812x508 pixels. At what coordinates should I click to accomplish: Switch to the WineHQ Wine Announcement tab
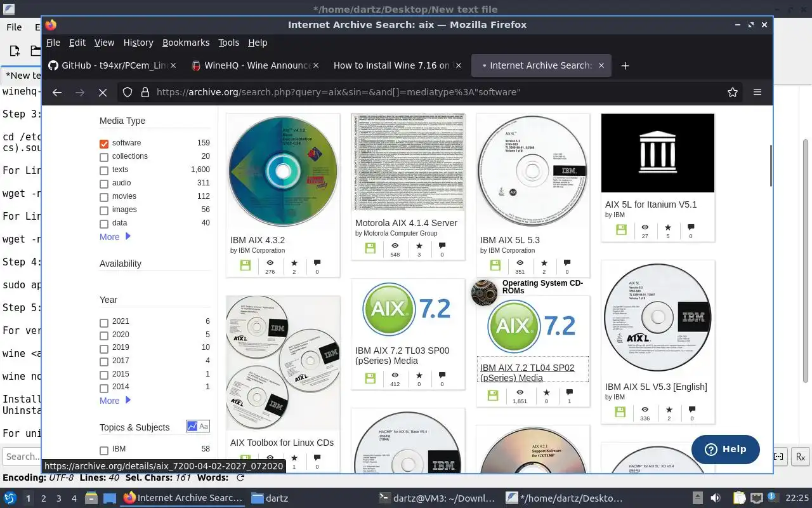point(256,65)
